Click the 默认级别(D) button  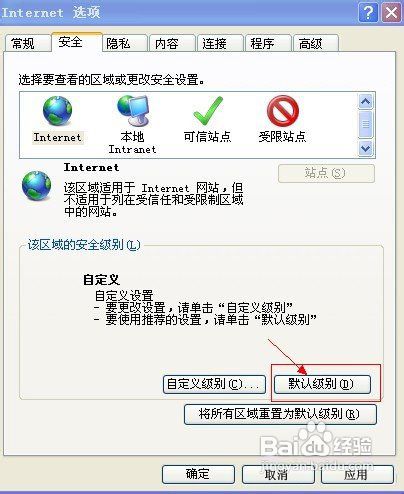(322, 384)
